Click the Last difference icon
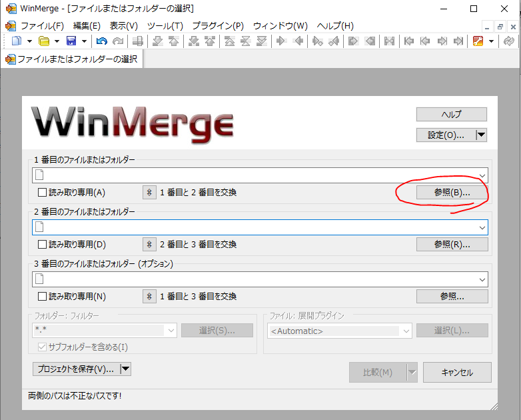This screenshot has width=521, height=420. pos(262,41)
